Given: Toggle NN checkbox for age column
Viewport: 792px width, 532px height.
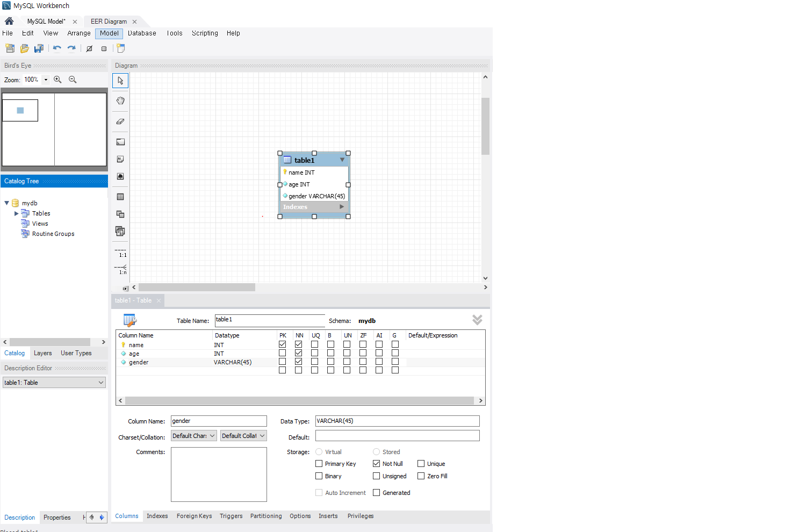Looking at the screenshot, I should (x=298, y=353).
